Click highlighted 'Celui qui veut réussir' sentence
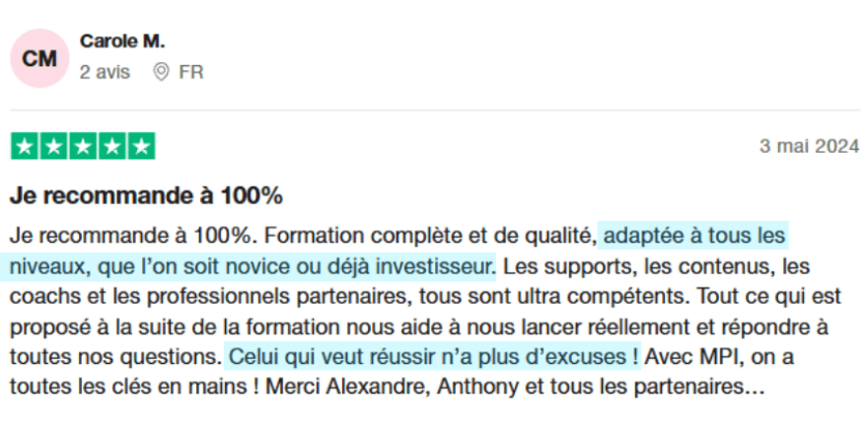This screenshot has height=434, width=868. click(432, 357)
